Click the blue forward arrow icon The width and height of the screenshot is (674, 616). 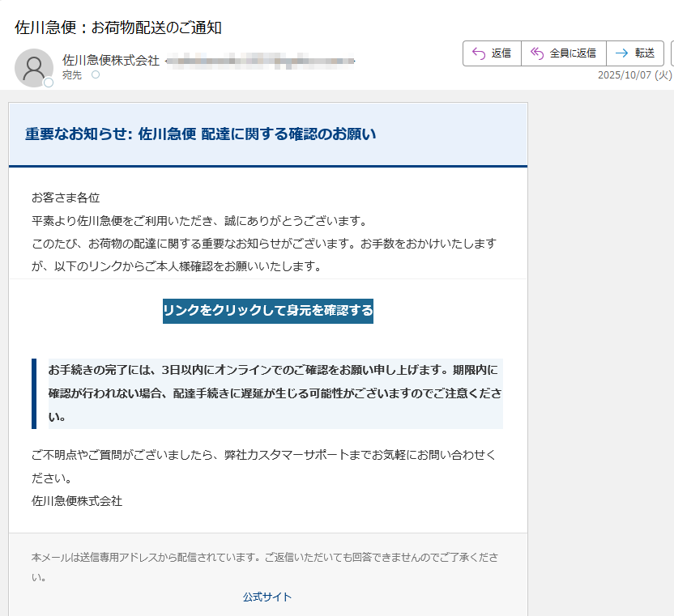tap(621, 53)
